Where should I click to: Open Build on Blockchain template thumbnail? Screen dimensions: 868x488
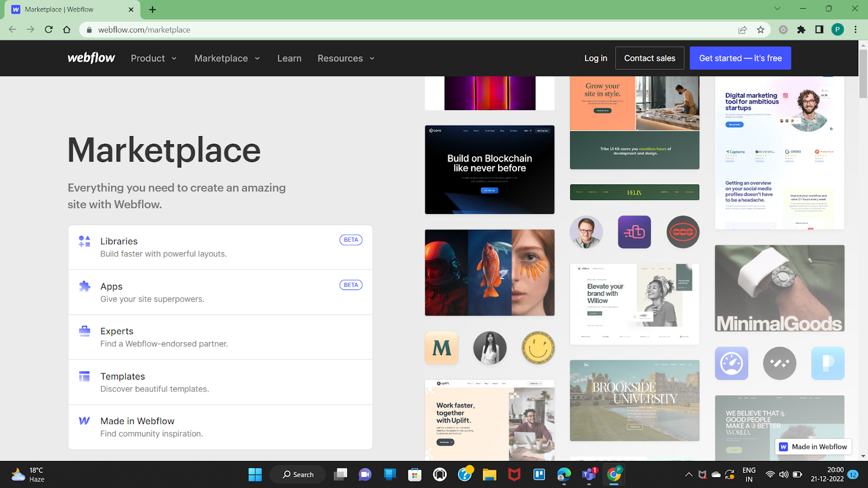point(490,170)
